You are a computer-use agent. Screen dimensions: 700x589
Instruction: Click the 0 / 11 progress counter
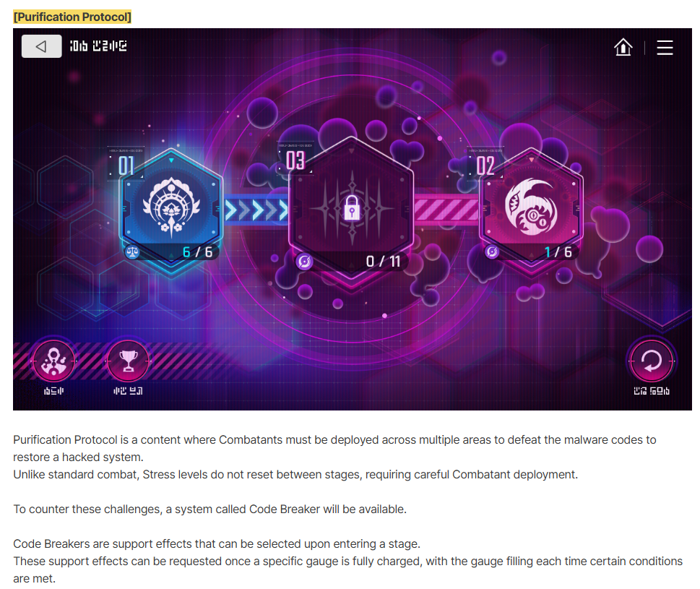[383, 261]
